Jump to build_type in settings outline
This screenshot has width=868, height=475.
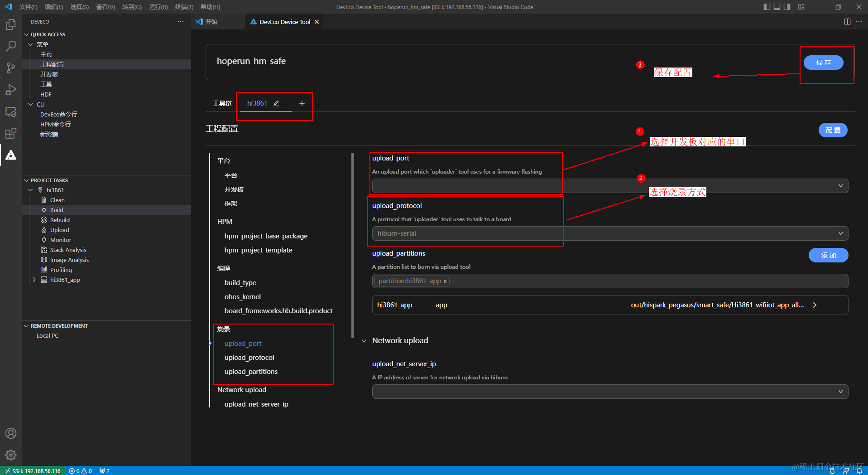240,283
